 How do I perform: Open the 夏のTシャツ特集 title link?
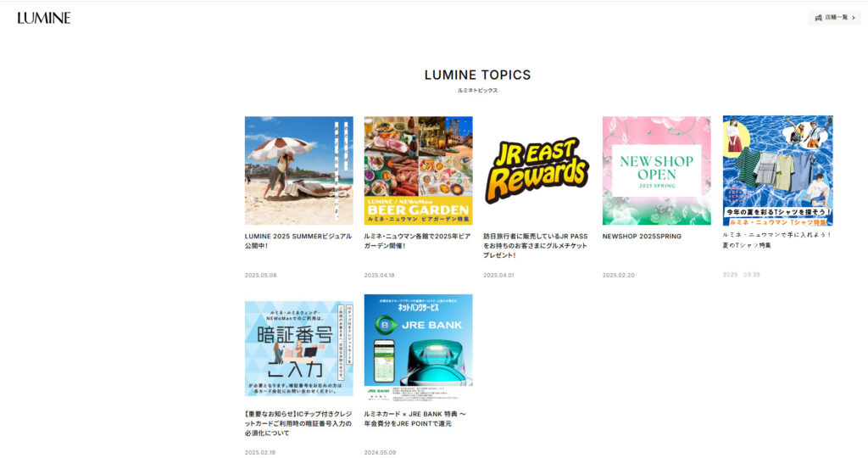776,240
